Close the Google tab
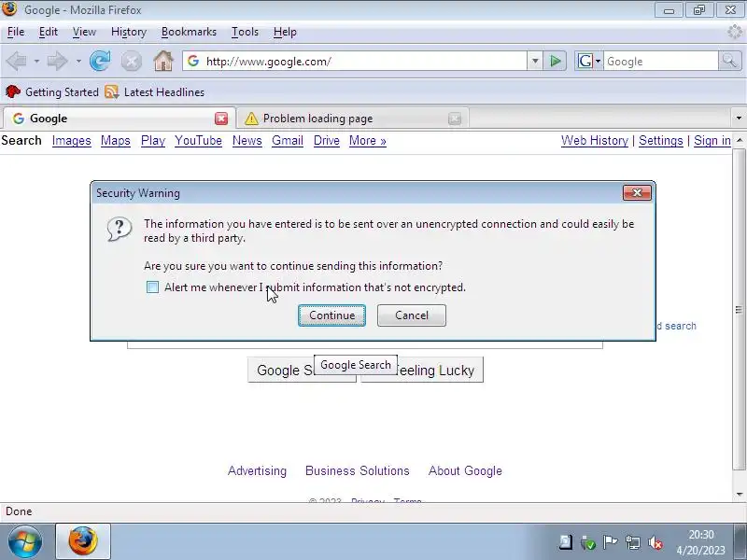747x560 pixels. click(221, 119)
